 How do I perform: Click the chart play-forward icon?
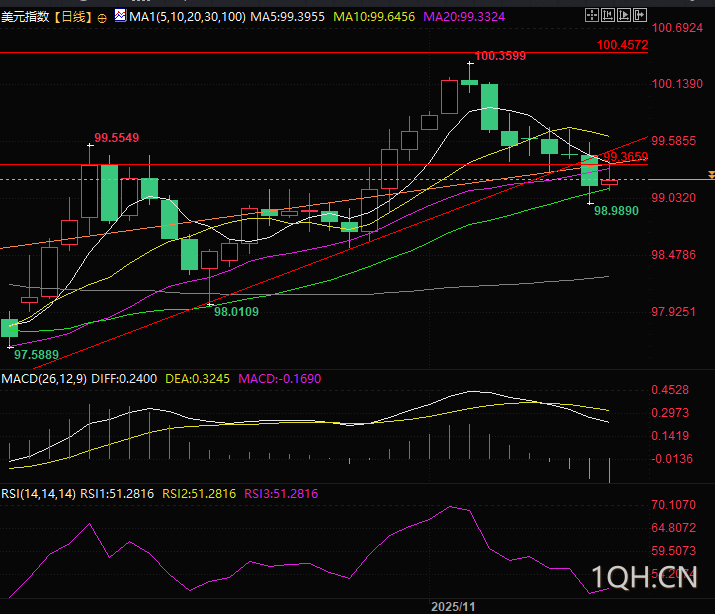(623, 15)
